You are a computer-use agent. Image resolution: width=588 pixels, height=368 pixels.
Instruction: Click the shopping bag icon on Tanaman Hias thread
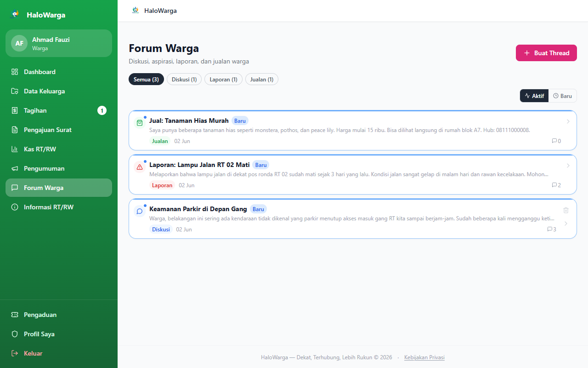140,123
